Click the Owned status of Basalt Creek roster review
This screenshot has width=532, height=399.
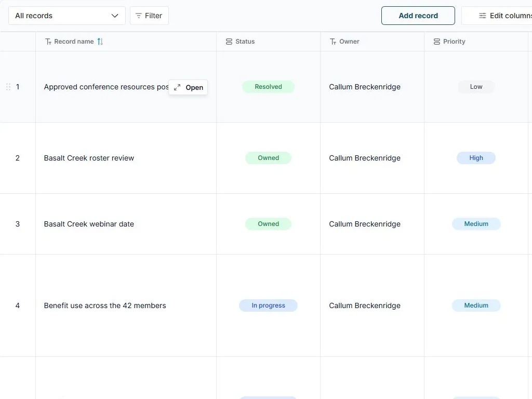click(x=268, y=158)
